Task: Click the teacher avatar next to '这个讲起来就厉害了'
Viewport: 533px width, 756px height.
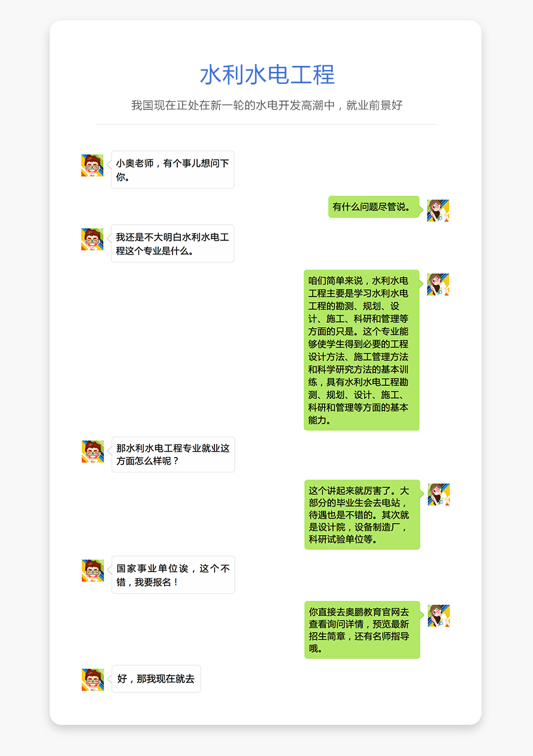Action: click(439, 495)
